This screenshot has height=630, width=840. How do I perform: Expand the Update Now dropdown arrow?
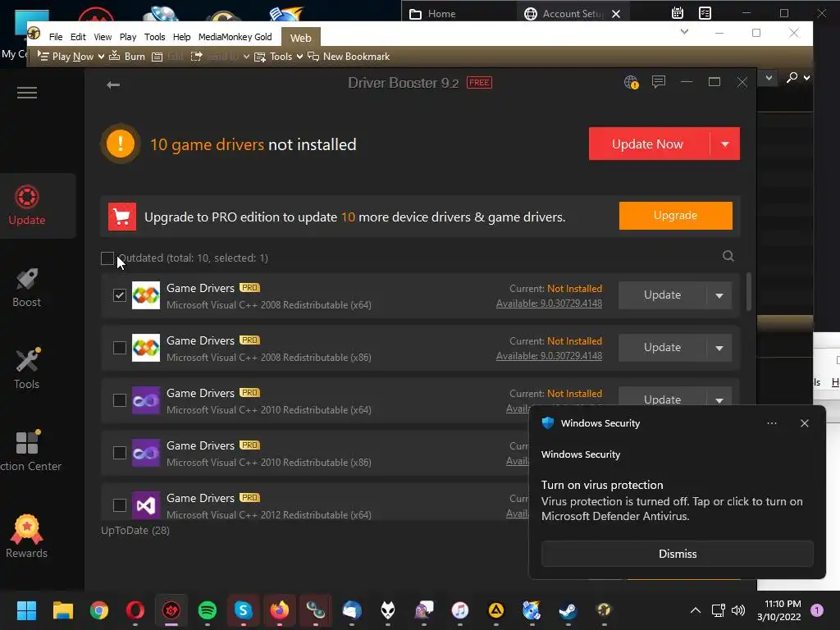[x=725, y=144]
